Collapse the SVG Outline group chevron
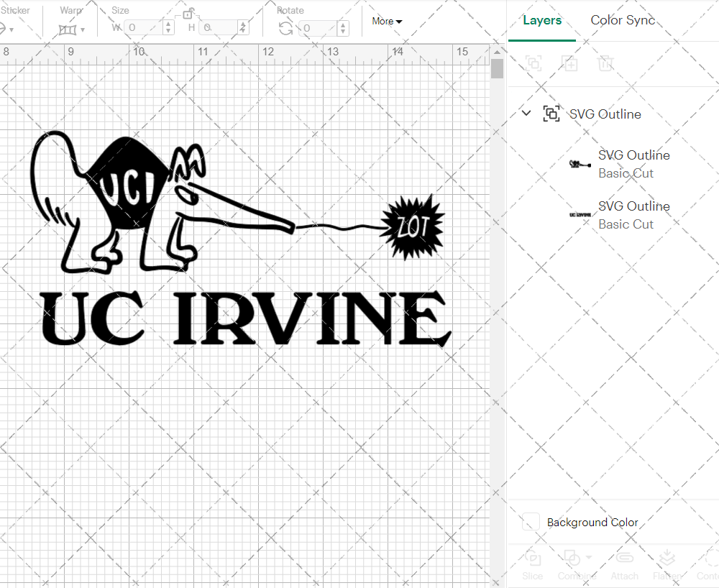The height and width of the screenshot is (588, 719). tap(526, 113)
